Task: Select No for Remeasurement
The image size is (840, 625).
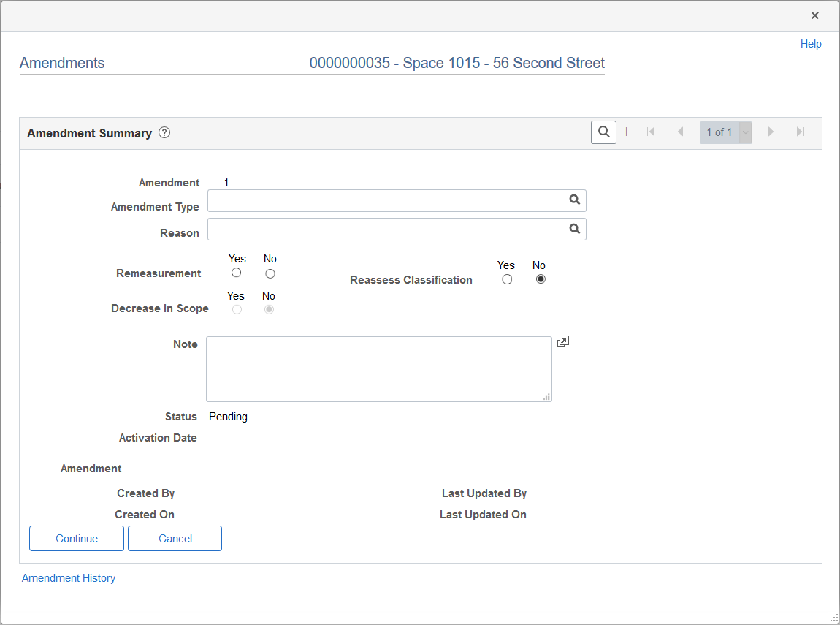Action: click(x=270, y=274)
